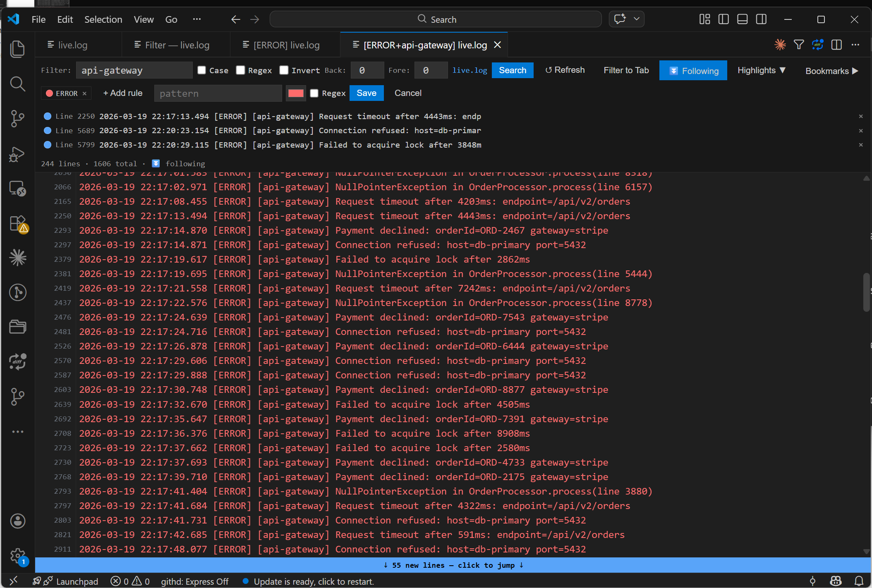
Task: Navigate forward with the right arrow
Action: click(x=255, y=19)
